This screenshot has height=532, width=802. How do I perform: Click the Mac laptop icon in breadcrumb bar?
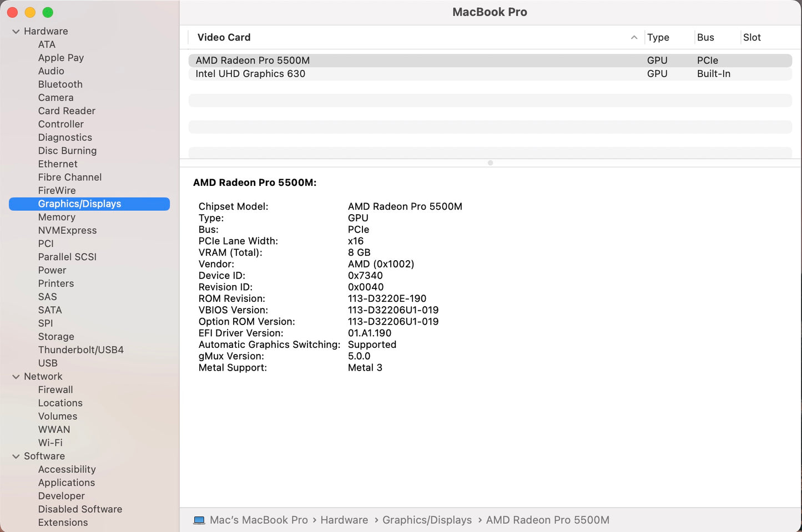[x=199, y=520]
